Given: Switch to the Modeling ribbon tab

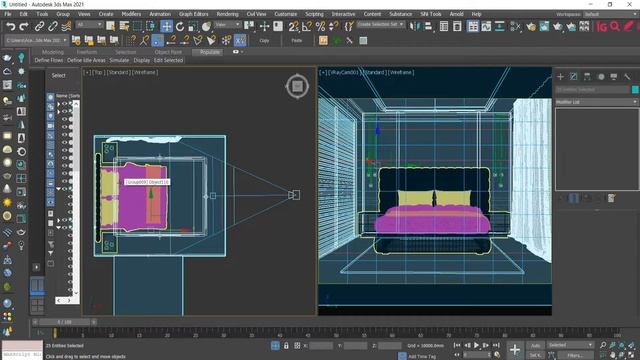Looking at the screenshot, I should [53, 52].
